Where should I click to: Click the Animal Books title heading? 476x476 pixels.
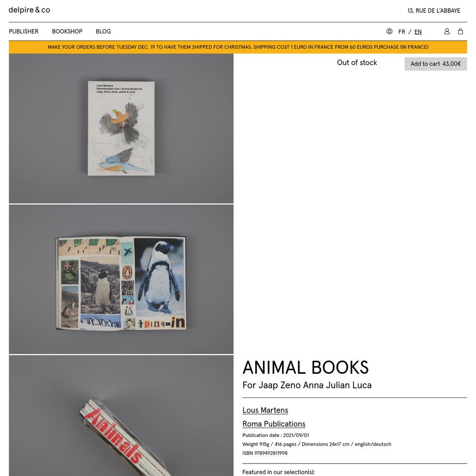pos(306,367)
